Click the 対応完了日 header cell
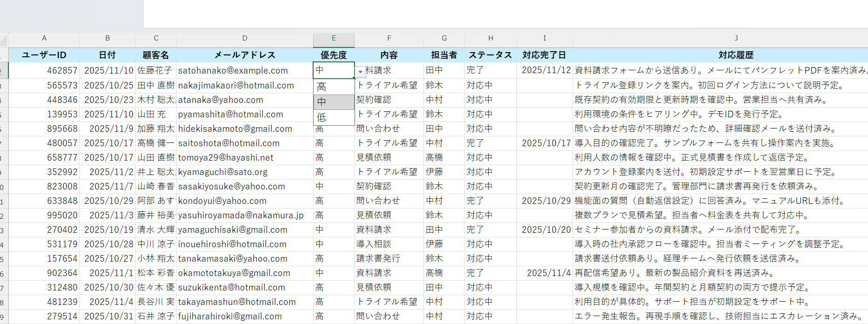Screen dimensions: 868x324 coord(544,55)
